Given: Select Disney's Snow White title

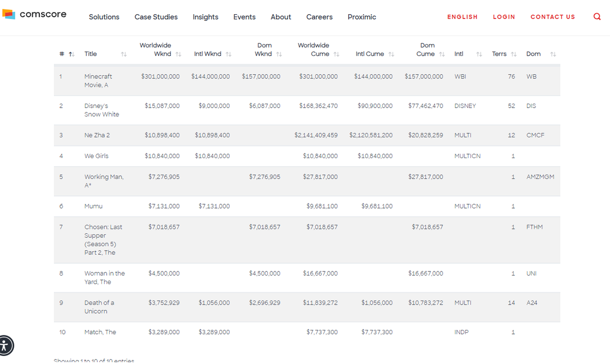Looking at the screenshot, I should [102, 110].
